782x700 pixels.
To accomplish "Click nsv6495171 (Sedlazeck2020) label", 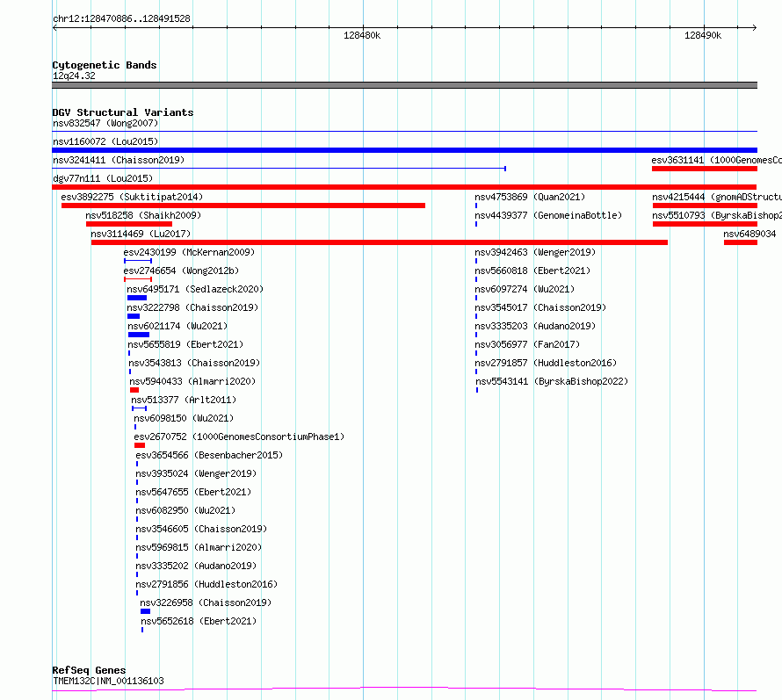I will point(195,289).
